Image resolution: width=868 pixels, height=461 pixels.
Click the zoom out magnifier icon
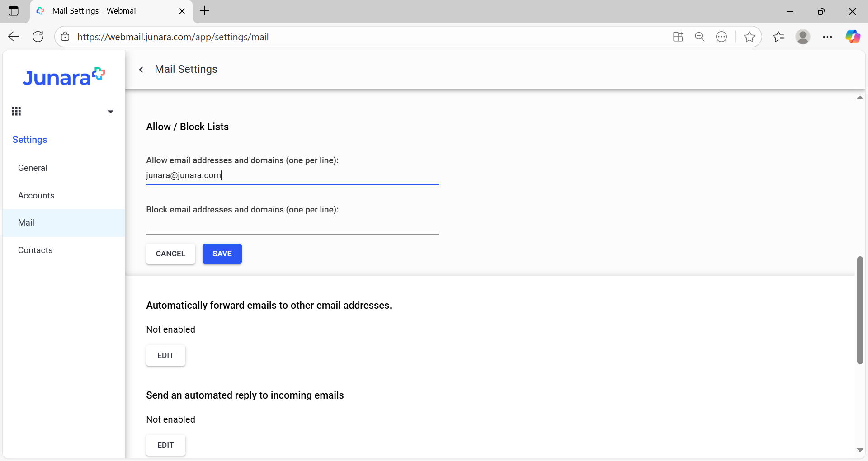tap(700, 37)
